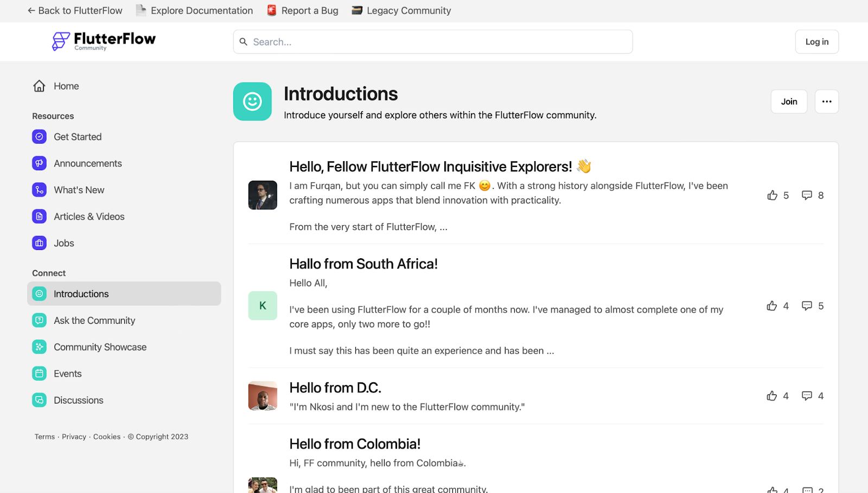Click the Home house icon
Screen dimensions: 868x493
39,86
